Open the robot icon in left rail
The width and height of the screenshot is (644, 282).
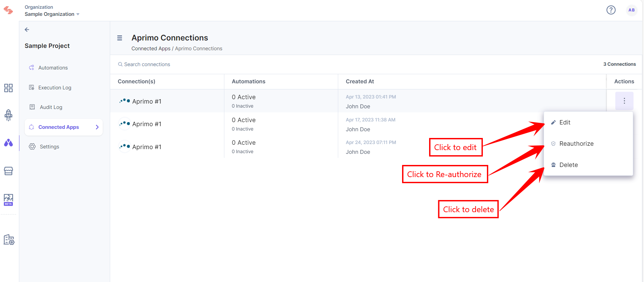tap(8, 115)
